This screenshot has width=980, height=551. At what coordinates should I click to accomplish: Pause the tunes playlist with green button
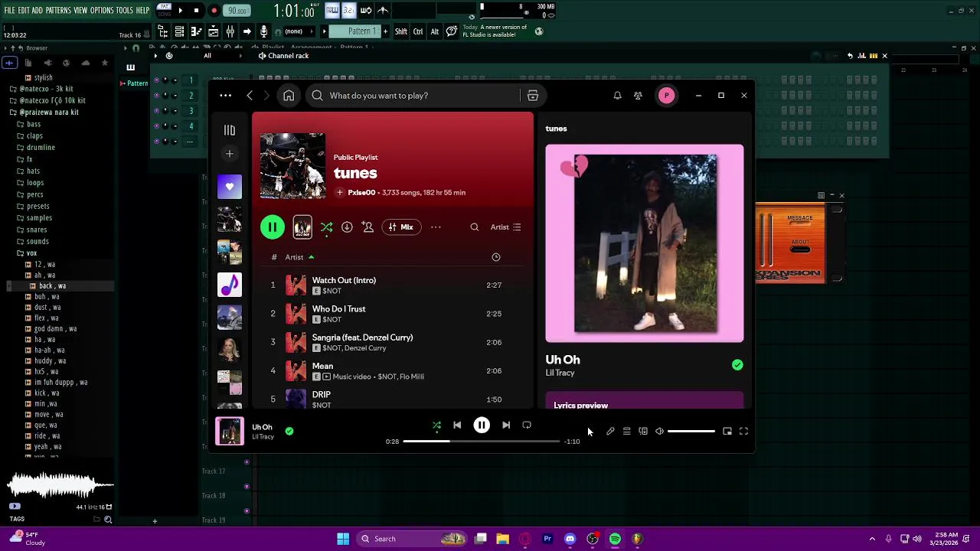[273, 227]
